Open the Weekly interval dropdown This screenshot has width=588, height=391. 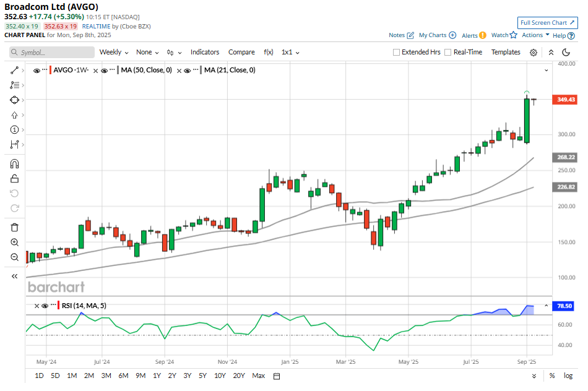pos(114,52)
